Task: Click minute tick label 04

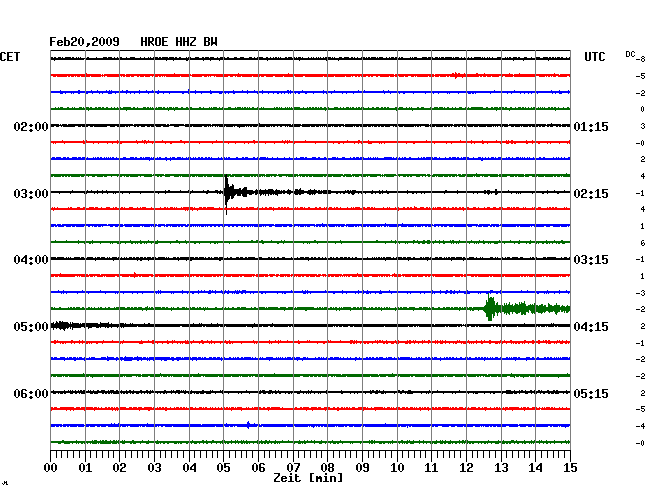Action: coord(189,468)
